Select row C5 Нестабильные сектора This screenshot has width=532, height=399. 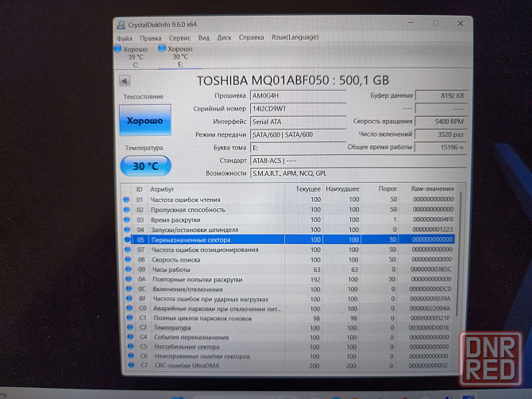289,347
